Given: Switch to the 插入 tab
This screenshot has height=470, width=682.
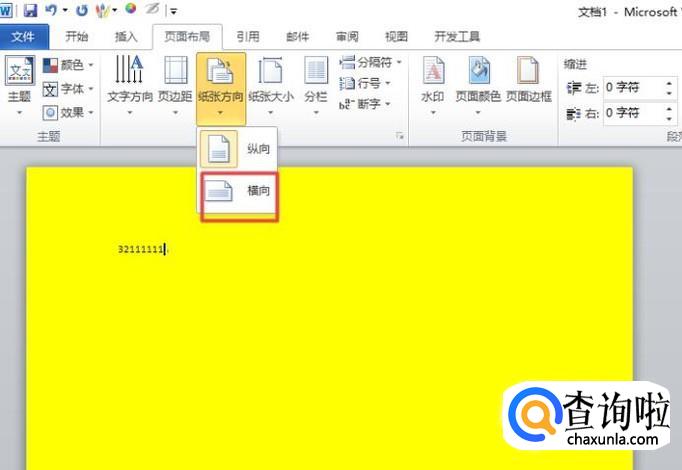Looking at the screenshot, I should pyautogui.click(x=126, y=37).
